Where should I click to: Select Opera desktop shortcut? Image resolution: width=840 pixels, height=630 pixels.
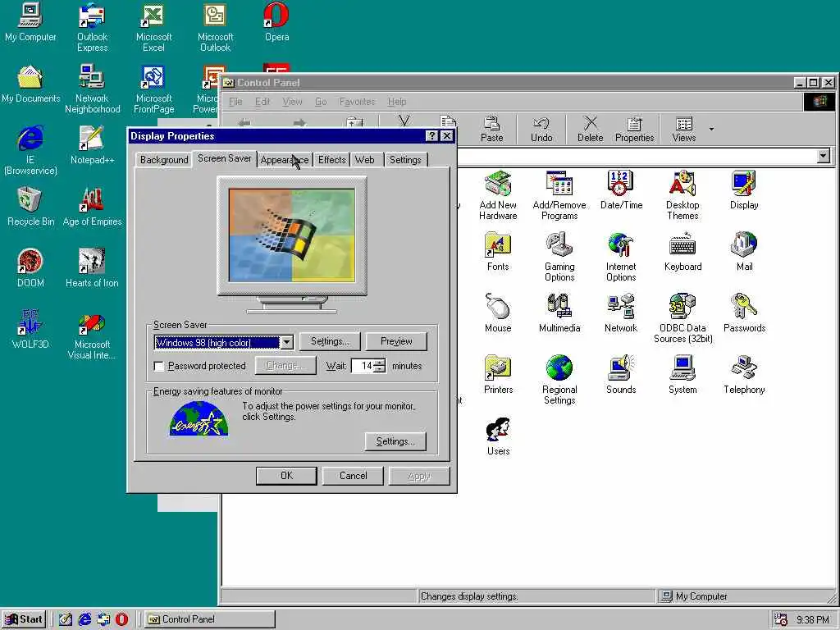click(x=277, y=22)
